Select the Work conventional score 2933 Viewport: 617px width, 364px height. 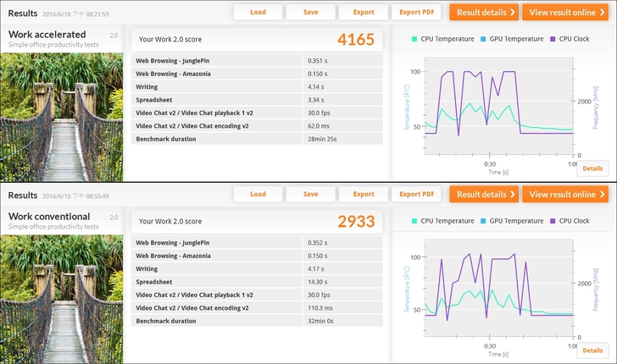355,222
